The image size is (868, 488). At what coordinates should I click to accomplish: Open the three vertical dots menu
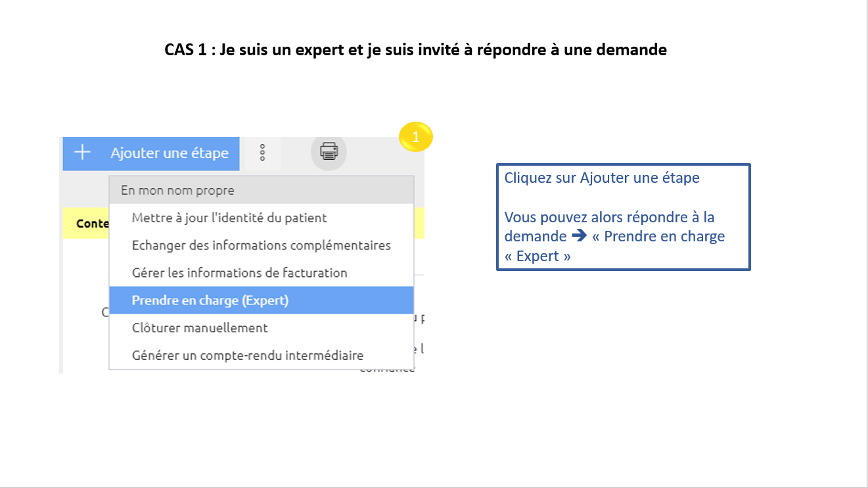[262, 153]
